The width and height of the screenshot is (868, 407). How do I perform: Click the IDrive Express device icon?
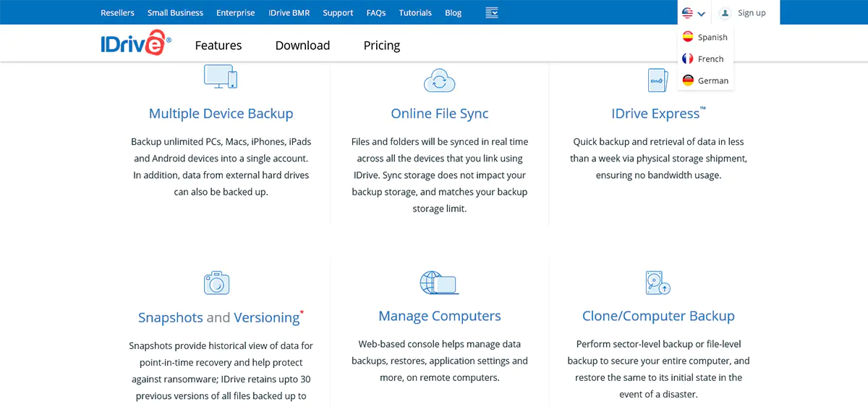(x=658, y=80)
